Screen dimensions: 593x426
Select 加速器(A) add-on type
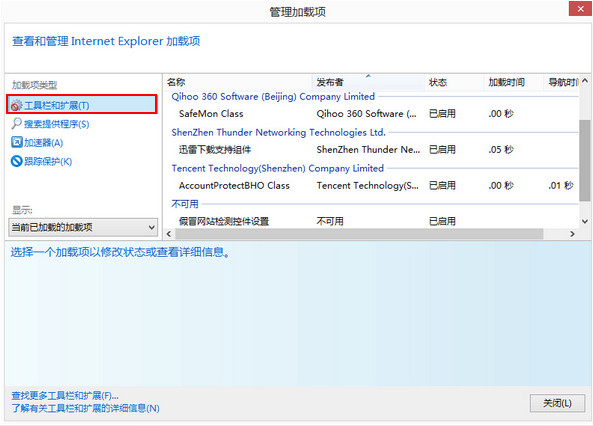43,143
